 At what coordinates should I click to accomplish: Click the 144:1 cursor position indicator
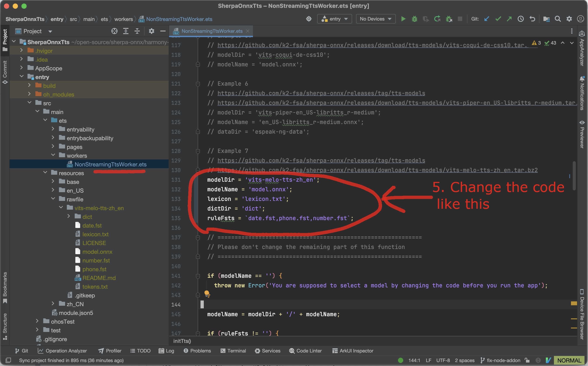414,360
